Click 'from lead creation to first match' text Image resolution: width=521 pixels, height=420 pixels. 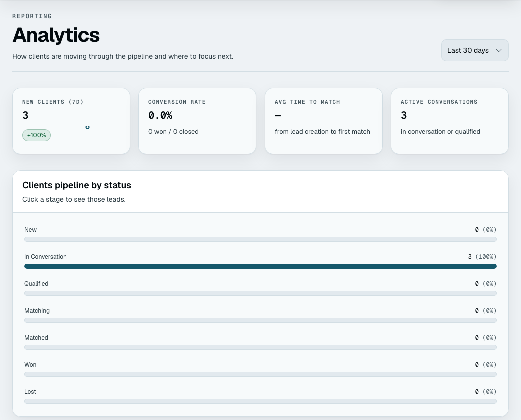click(322, 132)
